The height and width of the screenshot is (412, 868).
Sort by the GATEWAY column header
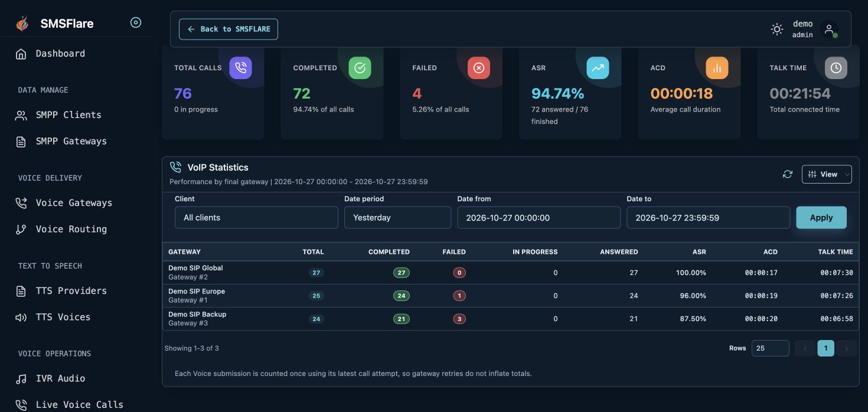(x=184, y=251)
